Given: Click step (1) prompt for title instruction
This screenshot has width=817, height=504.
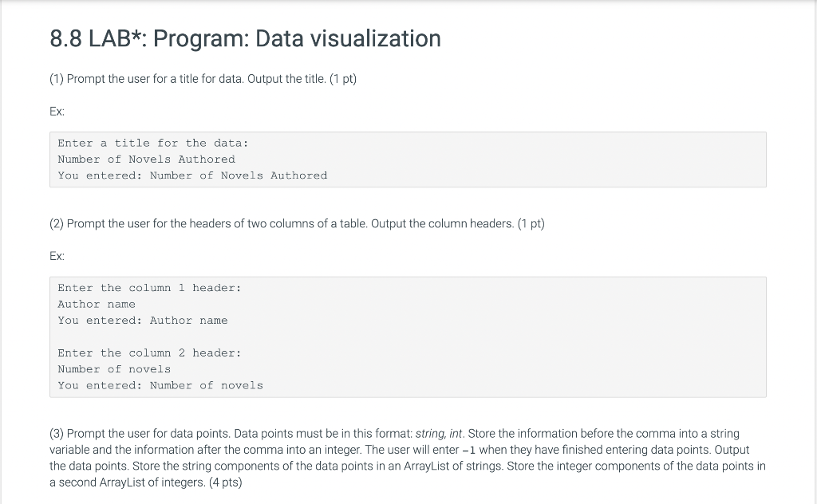Looking at the screenshot, I should tap(203, 79).
